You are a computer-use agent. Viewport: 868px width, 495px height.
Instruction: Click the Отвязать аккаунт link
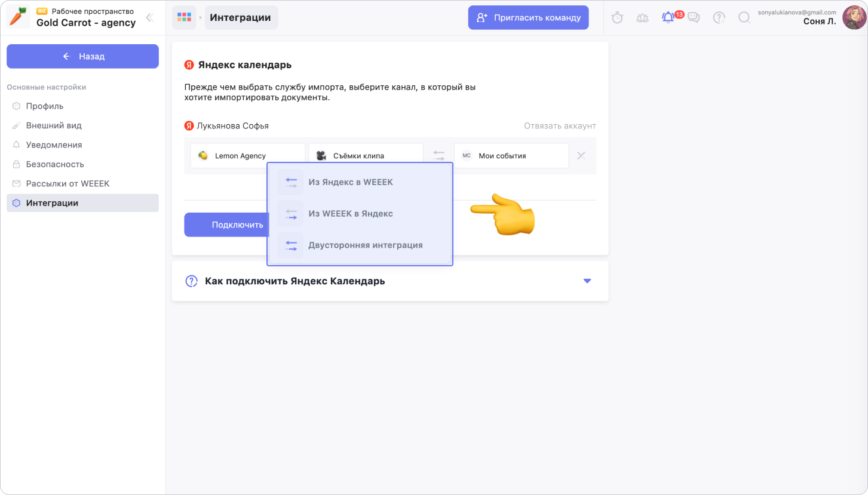point(560,126)
